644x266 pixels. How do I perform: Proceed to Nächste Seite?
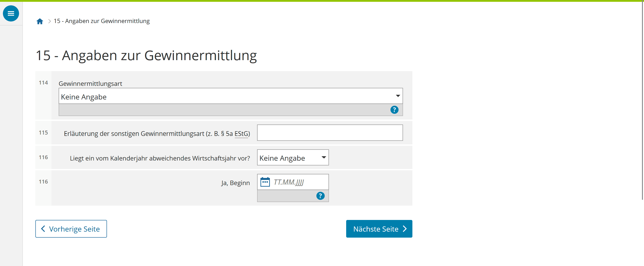click(x=379, y=229)
